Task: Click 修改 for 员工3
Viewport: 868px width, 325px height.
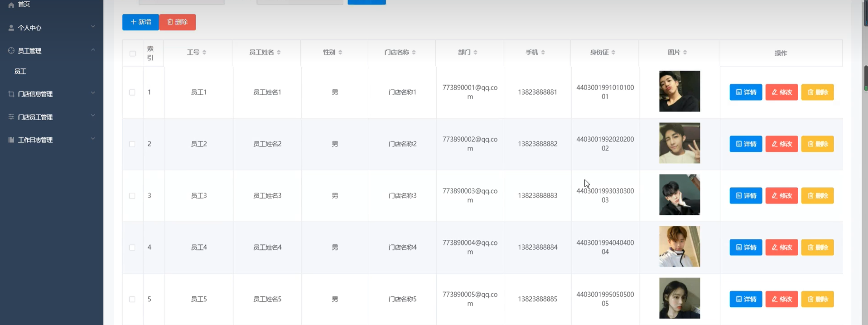Action: [781, 195]
